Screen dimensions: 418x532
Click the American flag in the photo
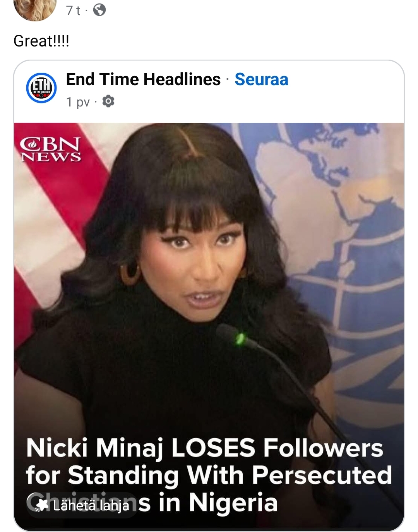58,232
